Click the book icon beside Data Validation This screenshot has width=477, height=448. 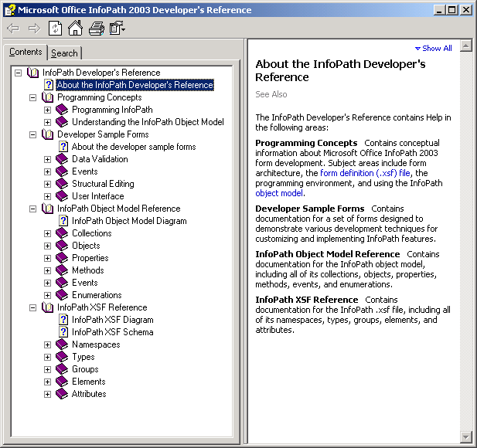[62, 159]
